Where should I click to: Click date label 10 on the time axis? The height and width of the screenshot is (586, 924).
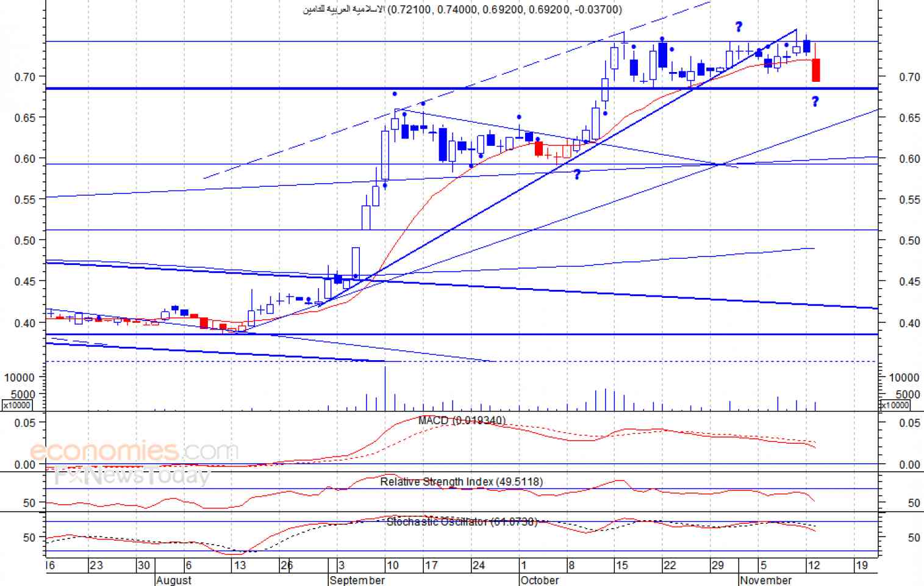point(393,565)
